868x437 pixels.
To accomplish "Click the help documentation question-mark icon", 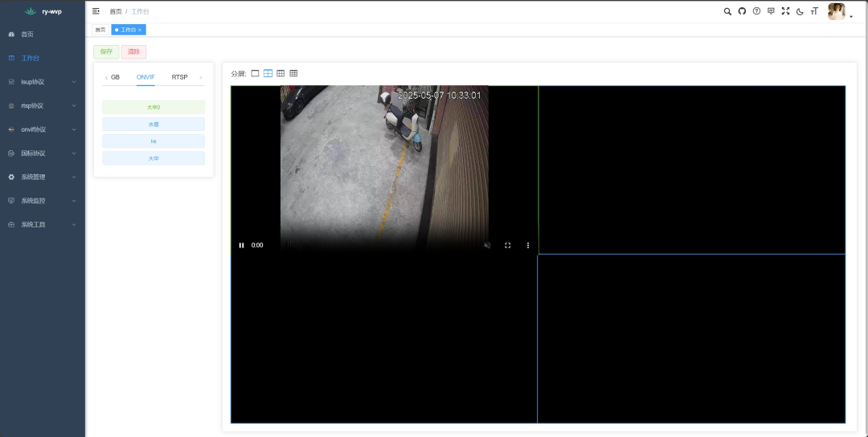I will click(756, 11).
